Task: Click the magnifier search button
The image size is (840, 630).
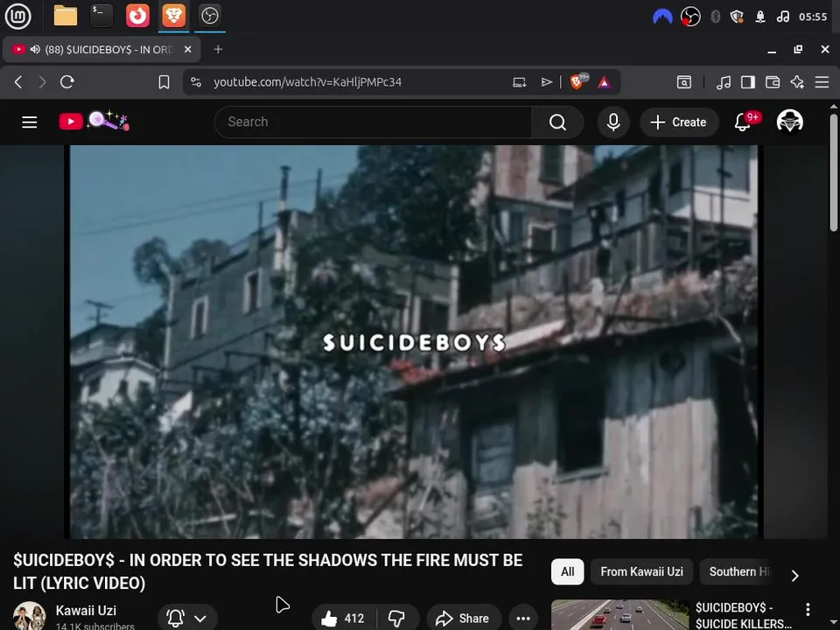Action: [557, 122]
